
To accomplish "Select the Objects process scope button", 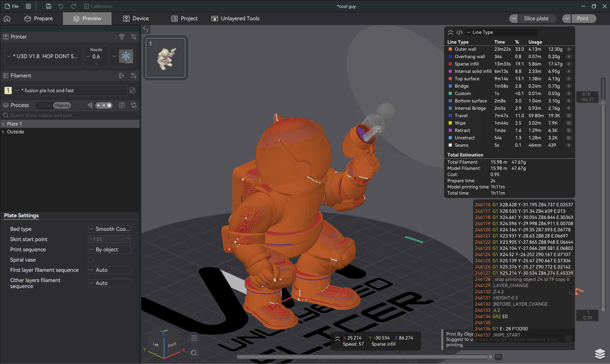I will [x=62, y=106].
